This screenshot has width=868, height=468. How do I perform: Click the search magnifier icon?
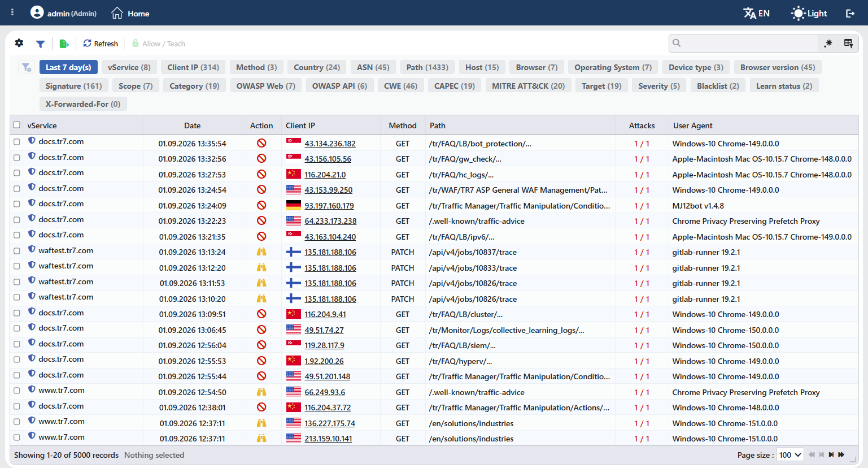(x=677, y=43)
